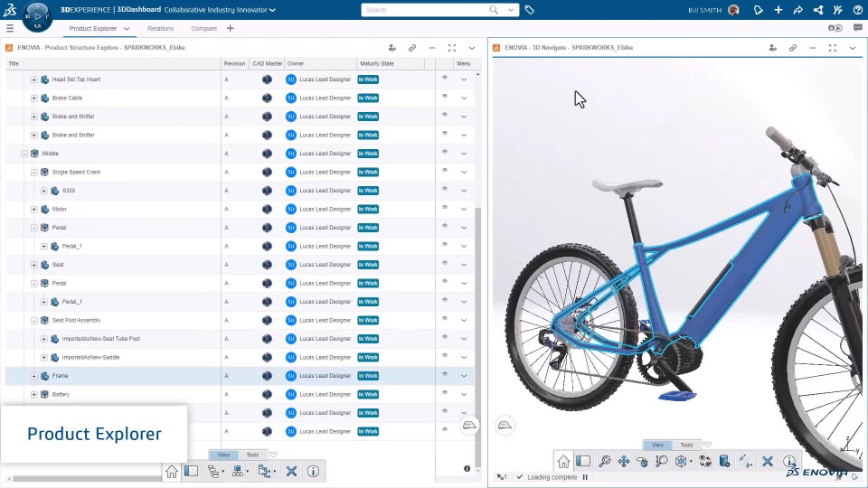This screenshot has width=868, height=488.
Task: Open Tools tab in Product Structure toolbar
Action: [252, 455]
